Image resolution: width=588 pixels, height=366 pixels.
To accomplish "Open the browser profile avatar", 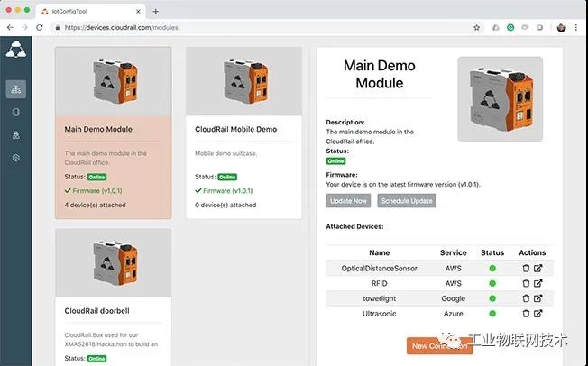I will click(x=561, y=27).
